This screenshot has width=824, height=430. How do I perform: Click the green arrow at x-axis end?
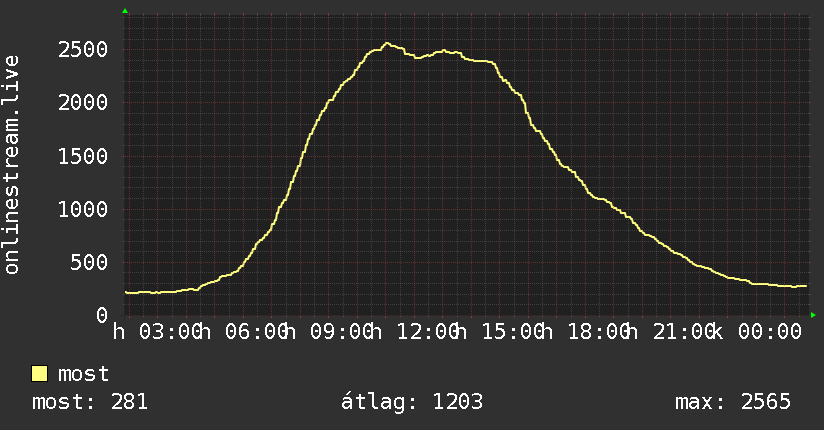(813, 315)
